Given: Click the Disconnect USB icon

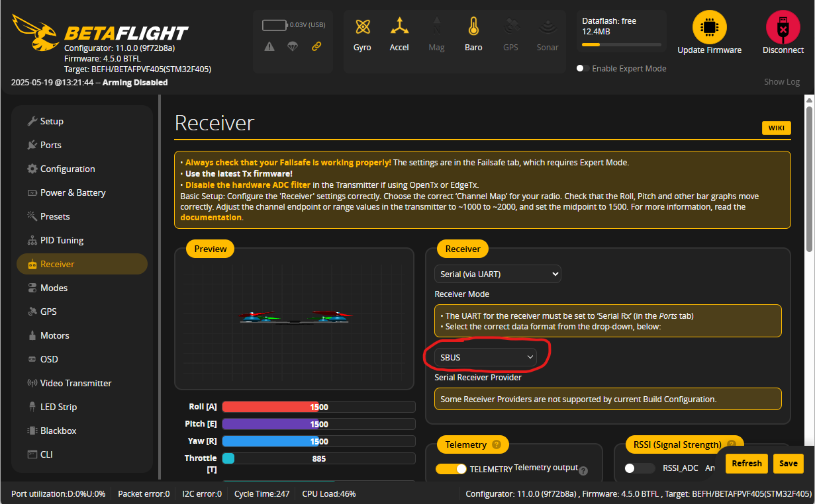Looking at the screenshot, I should click(783, 27).
